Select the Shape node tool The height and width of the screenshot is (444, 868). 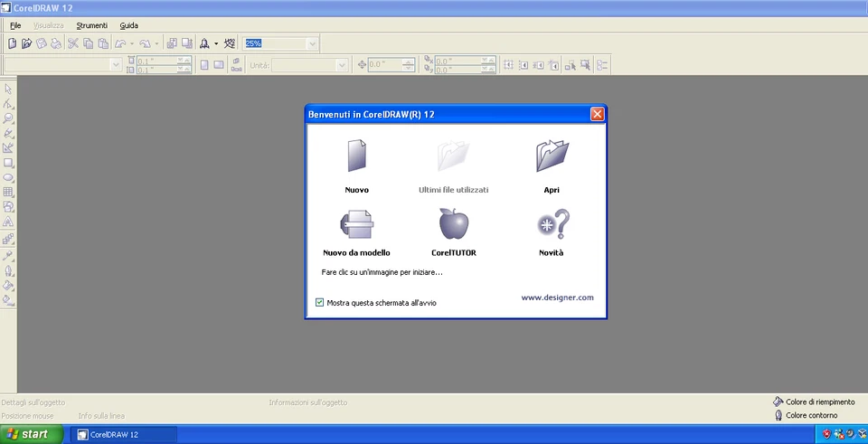click(8, 103)
